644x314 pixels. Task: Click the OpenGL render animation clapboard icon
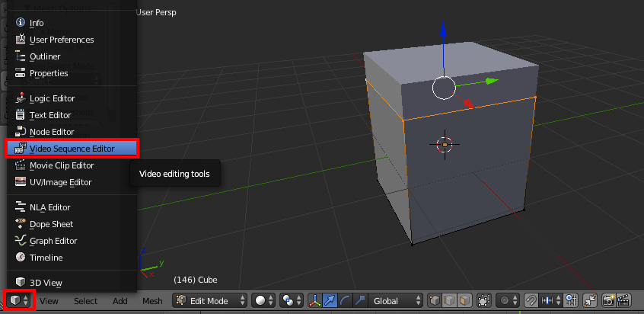(624, 301)
